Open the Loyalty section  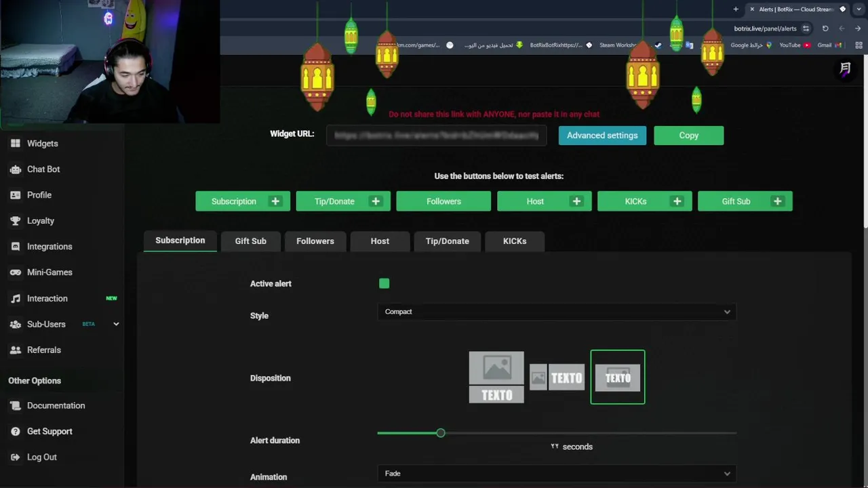(41, 221)
